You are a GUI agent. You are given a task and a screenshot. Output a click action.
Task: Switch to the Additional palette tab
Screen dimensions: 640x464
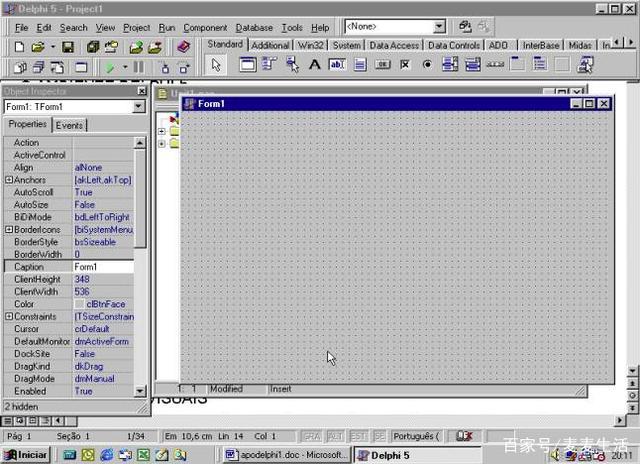pyautogui.click(x=270, y=45)
